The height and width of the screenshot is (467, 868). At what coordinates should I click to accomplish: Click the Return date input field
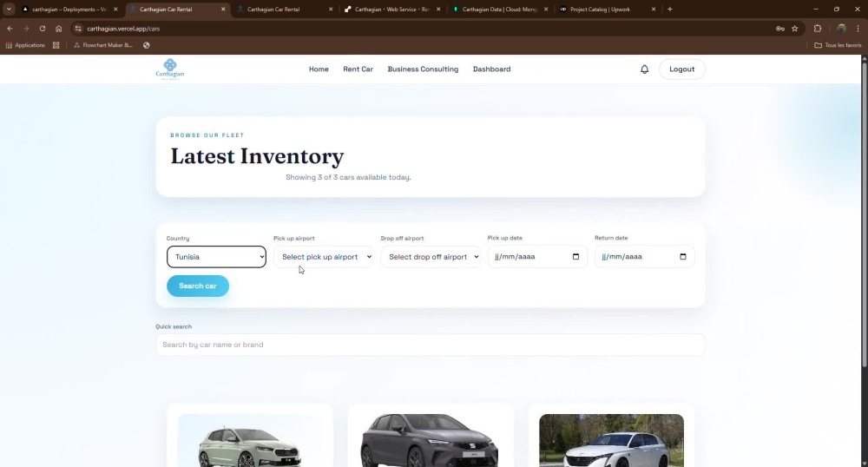click(x=644, y=257)
